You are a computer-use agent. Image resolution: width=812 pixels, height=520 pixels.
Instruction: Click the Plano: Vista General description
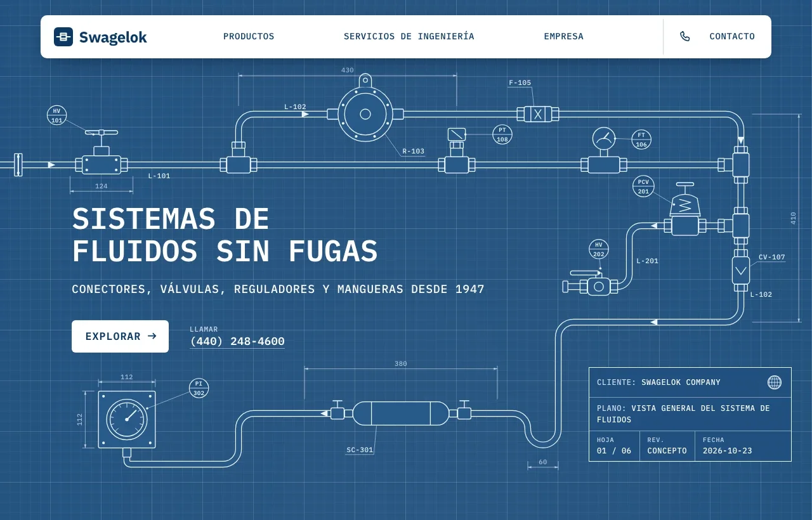tap(683, 414)
